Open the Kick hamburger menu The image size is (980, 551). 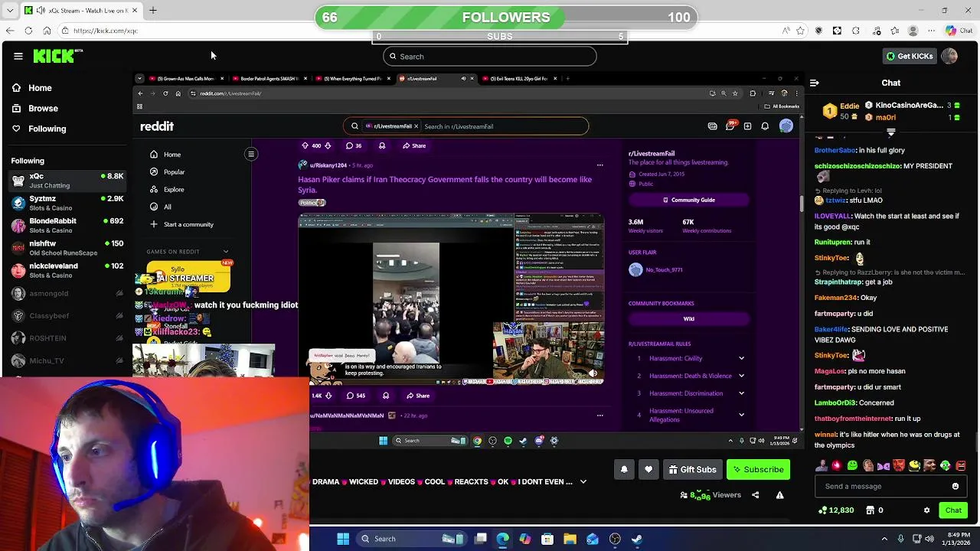(x=18, y=56)
